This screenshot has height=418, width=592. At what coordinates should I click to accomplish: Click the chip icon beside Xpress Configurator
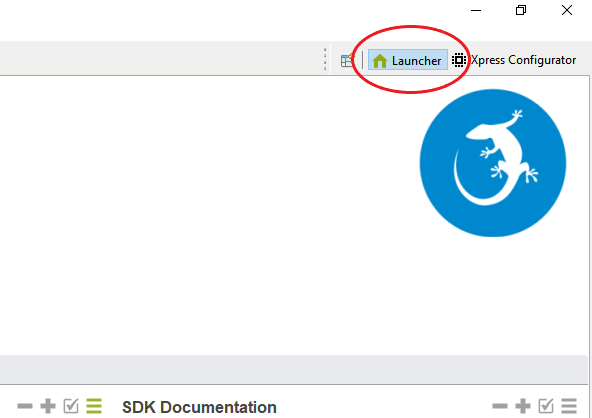459,60
